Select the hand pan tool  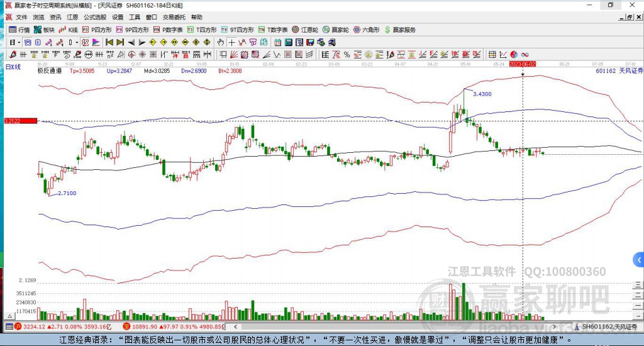[x=221, y=42]
